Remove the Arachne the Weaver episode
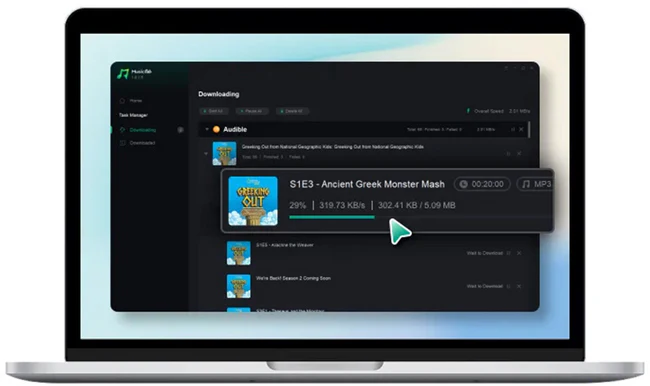The width and height of the screenshot is (650, 386). coord(519,253)
